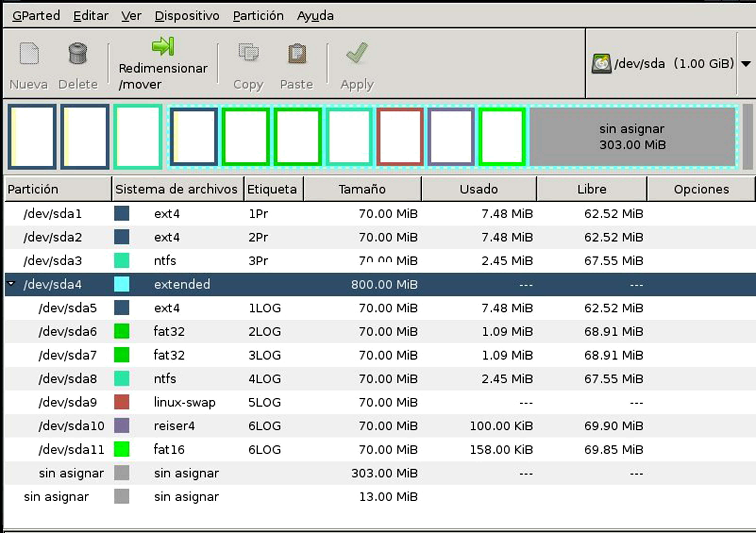Collapse the /dev/sda4 extended partition tree

[11, 283]
